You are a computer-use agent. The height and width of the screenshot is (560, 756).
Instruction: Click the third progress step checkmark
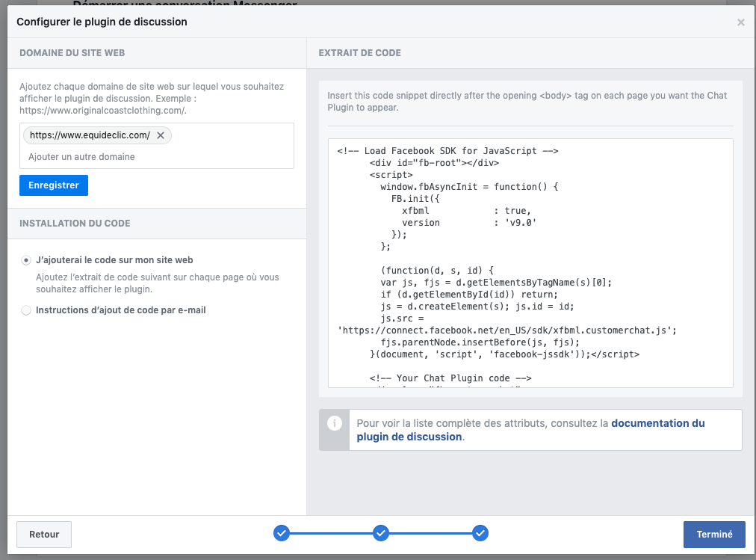[x=480, y=533]
